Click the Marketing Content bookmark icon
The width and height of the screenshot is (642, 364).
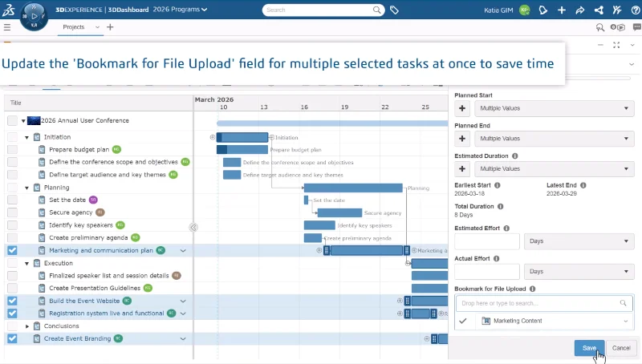pos(486,321)
